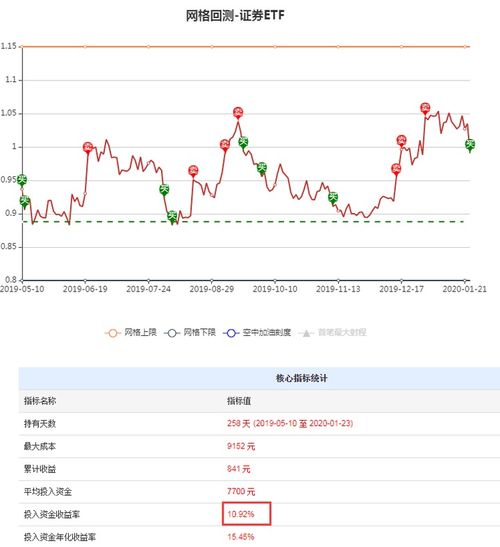Click the 最大成本 value 9152 元

pos(241,446)
